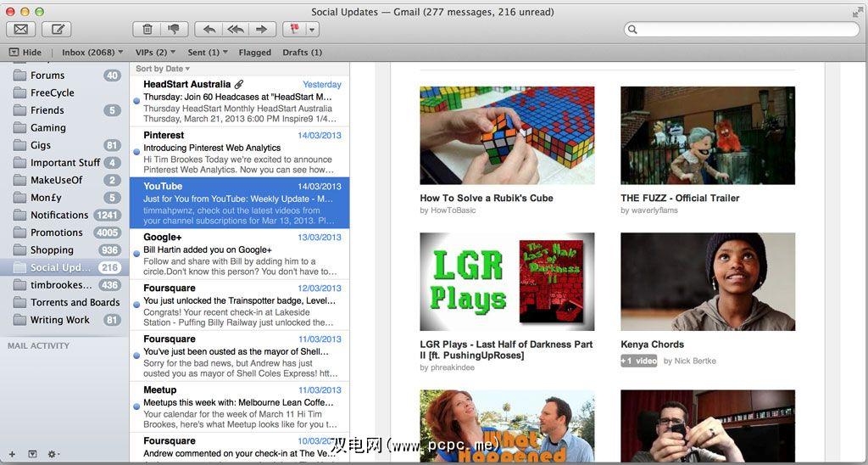Reply to the selected message

pyautogui.click(x=209, y=30)
